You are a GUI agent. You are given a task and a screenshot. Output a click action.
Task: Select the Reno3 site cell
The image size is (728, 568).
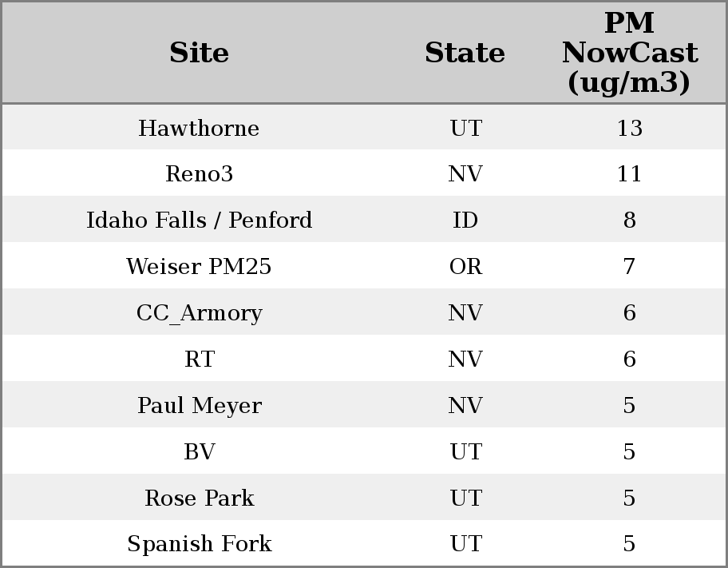click(x=199, y=174)
